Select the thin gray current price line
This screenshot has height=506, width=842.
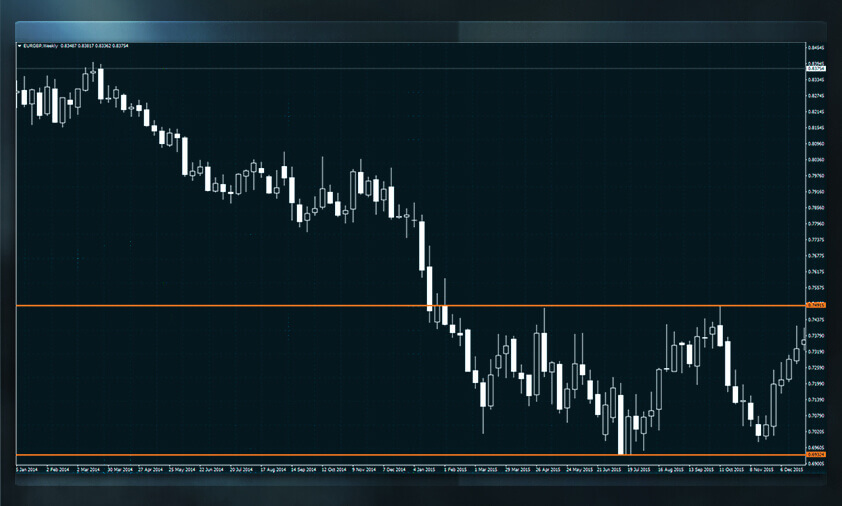[400, 68]
